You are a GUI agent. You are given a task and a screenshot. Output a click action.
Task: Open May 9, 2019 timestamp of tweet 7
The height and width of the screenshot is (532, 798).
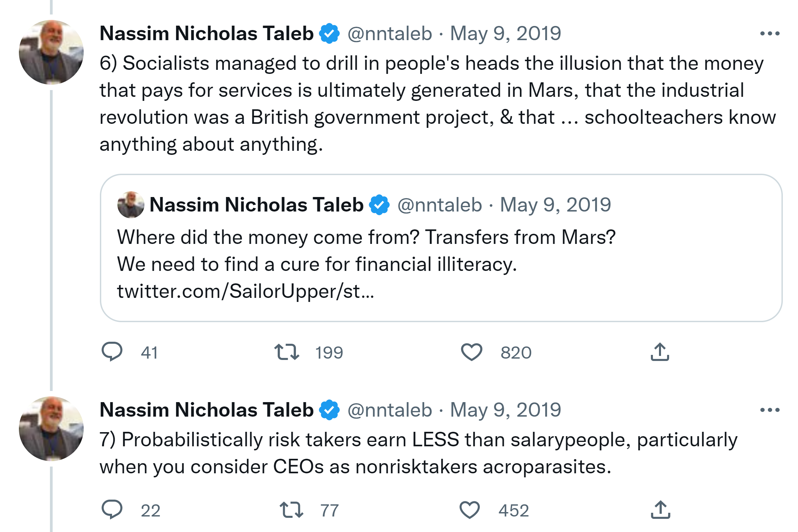505,410
